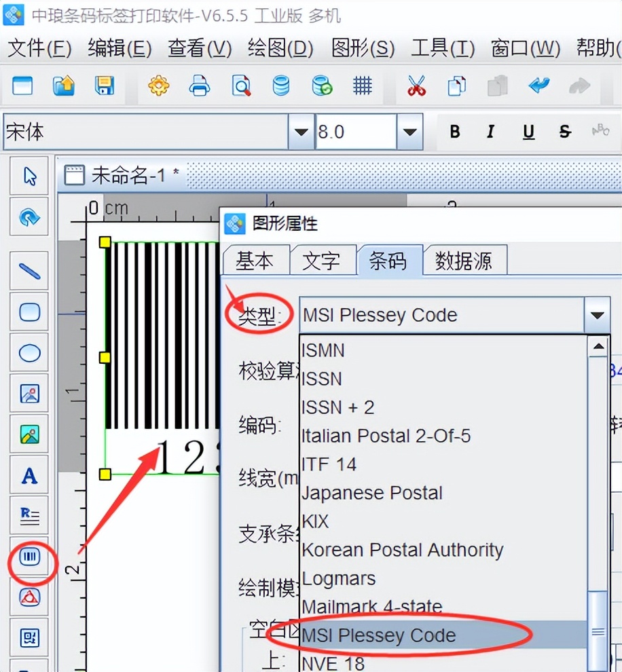Screen dimensions: 622x672
Task: Select Japanese Postal from the barcode list
Action: (x=372, y=493)
